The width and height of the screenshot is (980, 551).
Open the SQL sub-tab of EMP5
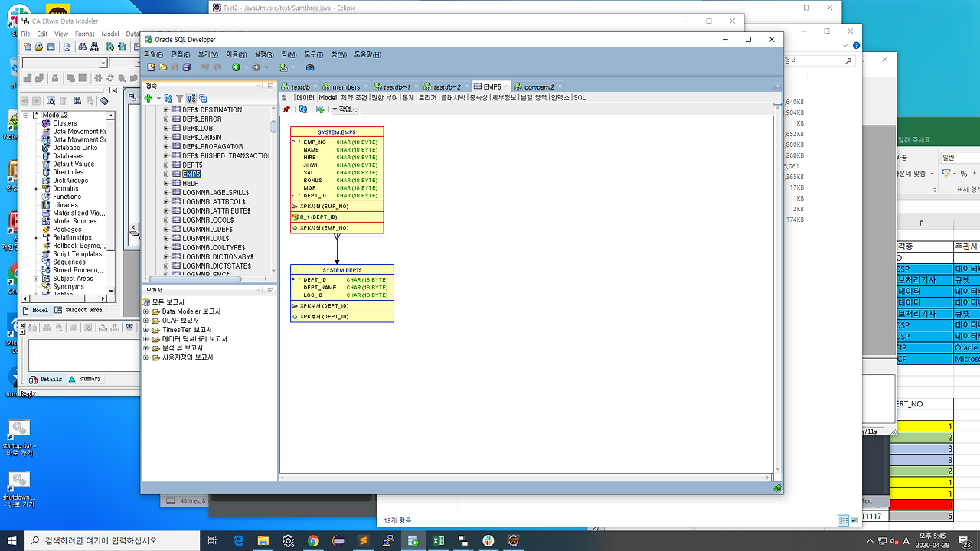[x=580, y=98]
